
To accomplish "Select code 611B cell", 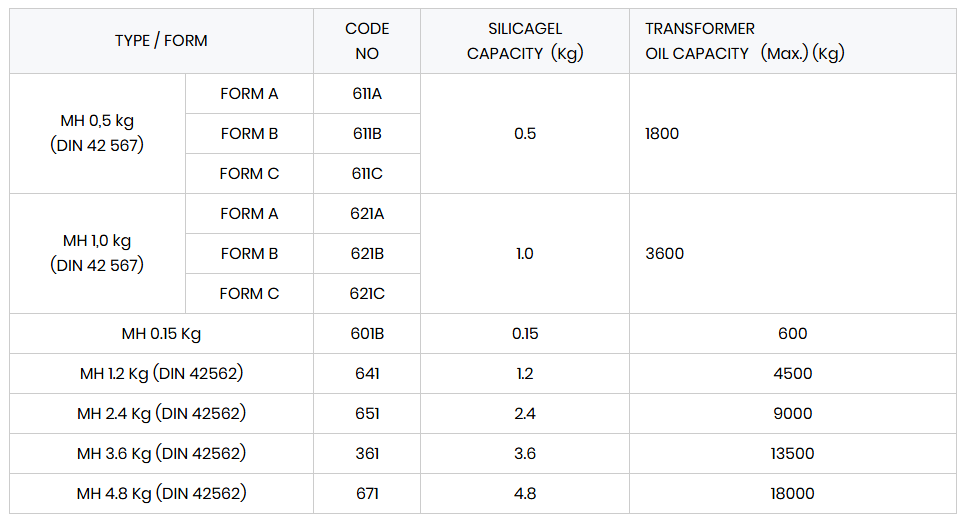I will (x=367, y=133).
